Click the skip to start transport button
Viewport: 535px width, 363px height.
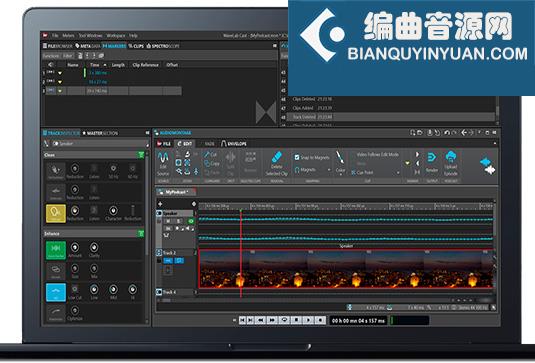click(242, 320)
